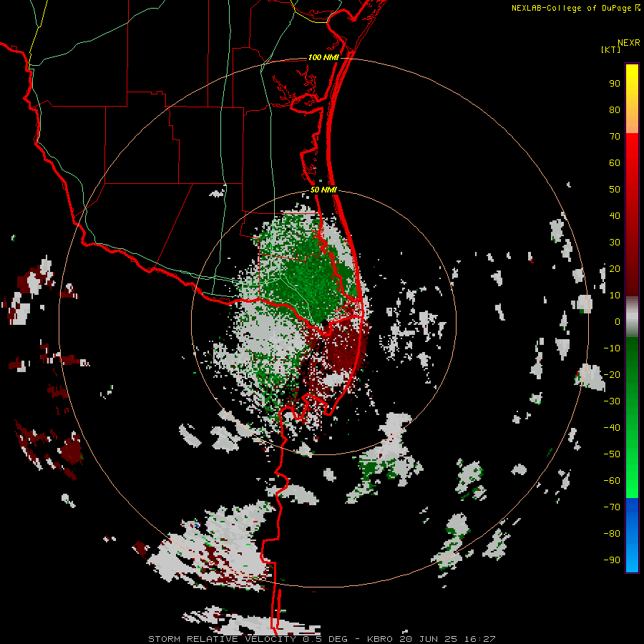Image resolution: width=644 pixels, height=644 pixels.
Task: Click the -50 value on the velocity scale
Action: click(612, 454)
